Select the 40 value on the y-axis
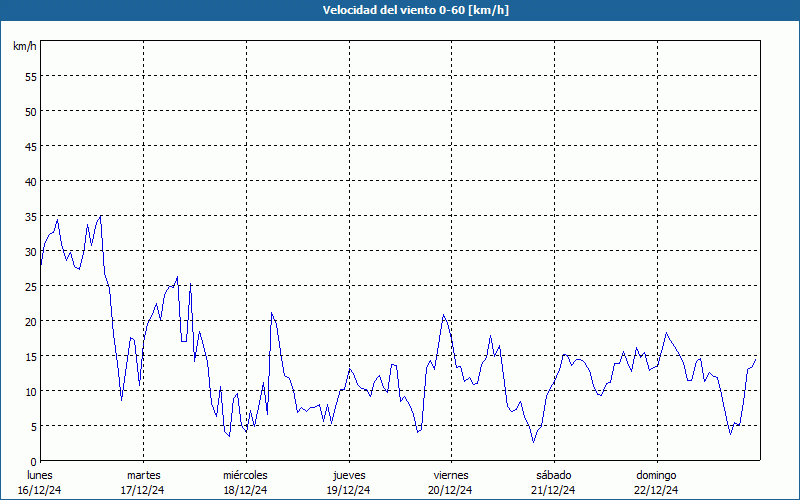The width and height of the screenshot is (800, 500). [x=31, y=182]
